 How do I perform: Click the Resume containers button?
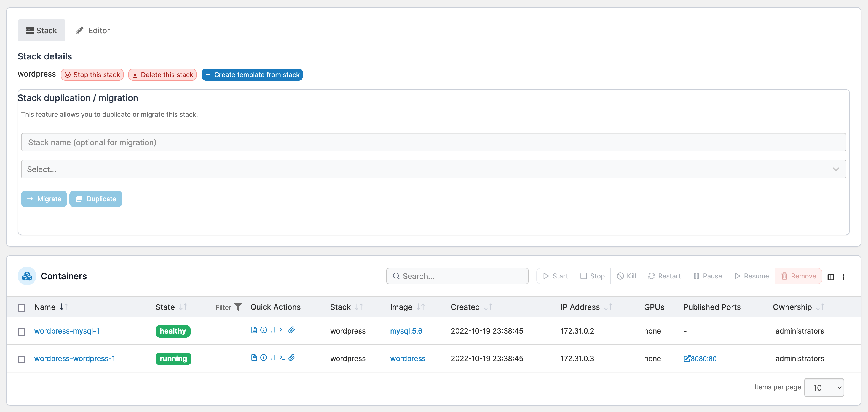pos(751,276)
